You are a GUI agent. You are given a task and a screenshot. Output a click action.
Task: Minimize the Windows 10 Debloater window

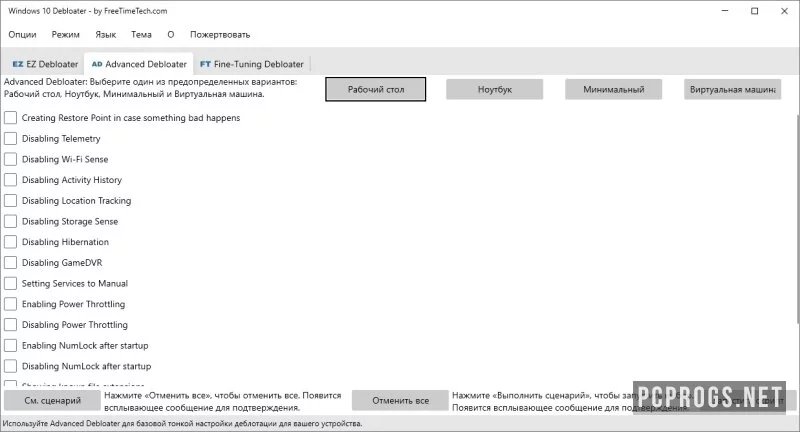[x=725, y=11]
